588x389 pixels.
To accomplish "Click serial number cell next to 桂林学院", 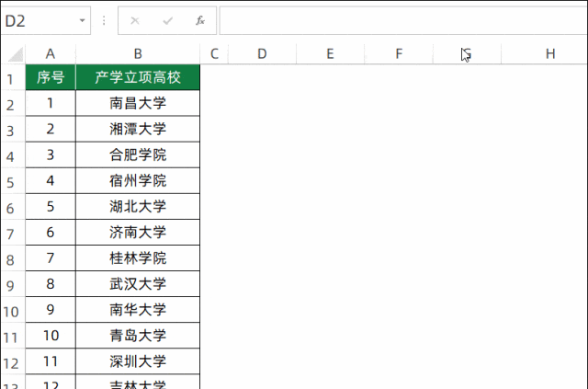I will pyautogui.click(x=51, y=258).
